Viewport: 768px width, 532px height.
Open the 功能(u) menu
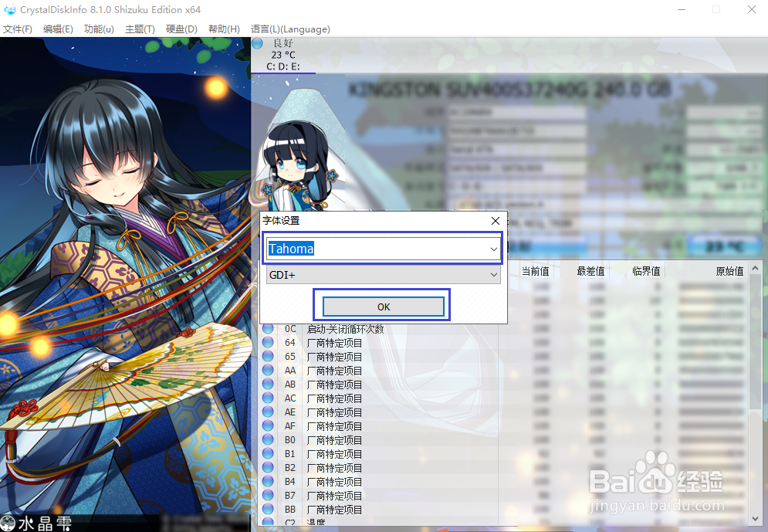tap(99, 29)
